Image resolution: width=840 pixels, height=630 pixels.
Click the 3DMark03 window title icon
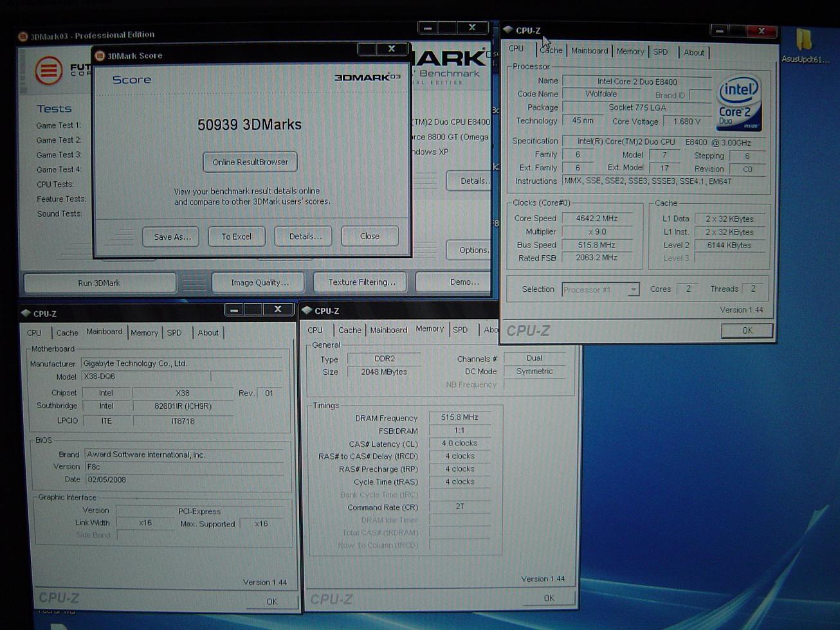coord(23,36)
